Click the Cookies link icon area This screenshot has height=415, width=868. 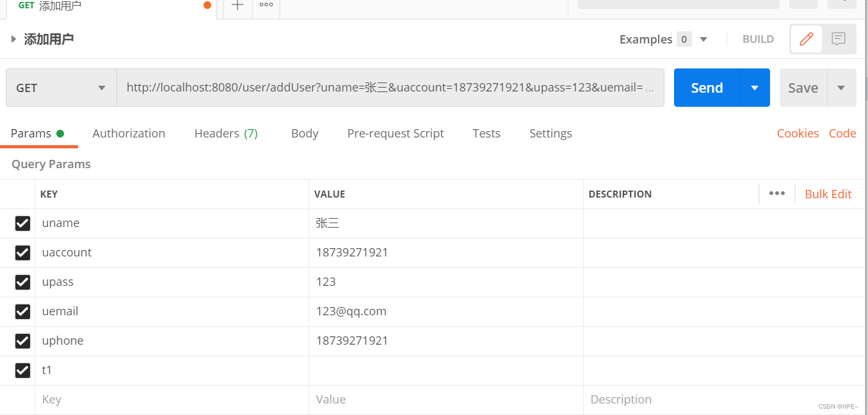coord(798,133)
